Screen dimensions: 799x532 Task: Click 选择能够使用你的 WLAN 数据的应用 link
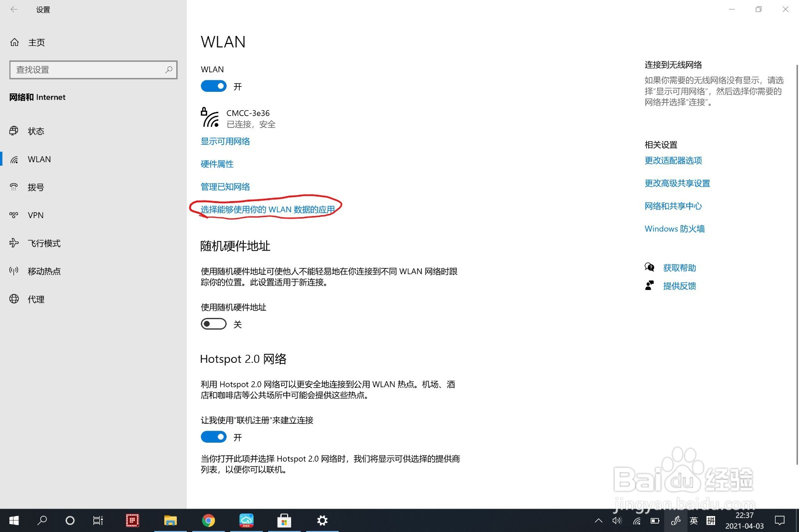(268, 210)
